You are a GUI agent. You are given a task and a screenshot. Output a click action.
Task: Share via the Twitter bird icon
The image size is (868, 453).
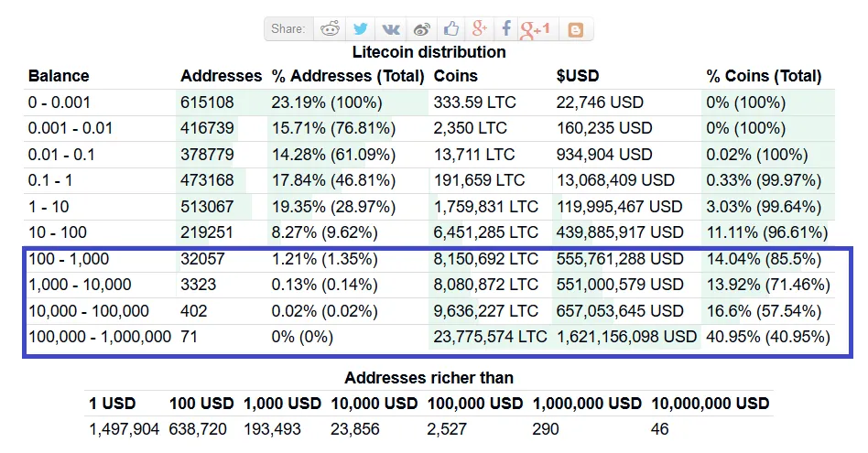[x=361, y=28]
